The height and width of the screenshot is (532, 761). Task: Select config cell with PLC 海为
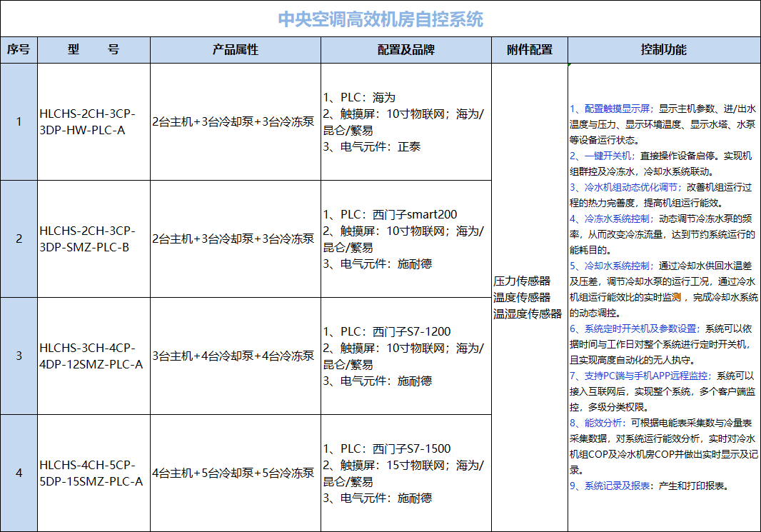click(x=405, y=121)
